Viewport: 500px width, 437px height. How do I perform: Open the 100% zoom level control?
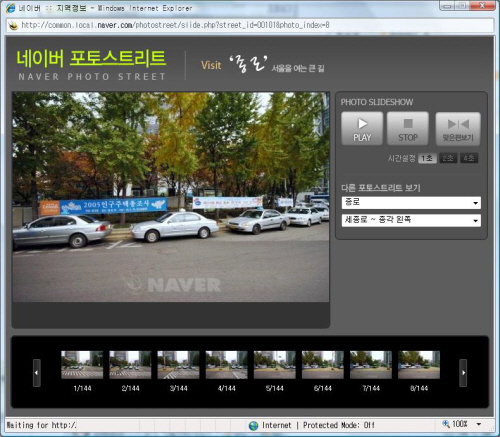pyautogui.click(x=455, y=424)
